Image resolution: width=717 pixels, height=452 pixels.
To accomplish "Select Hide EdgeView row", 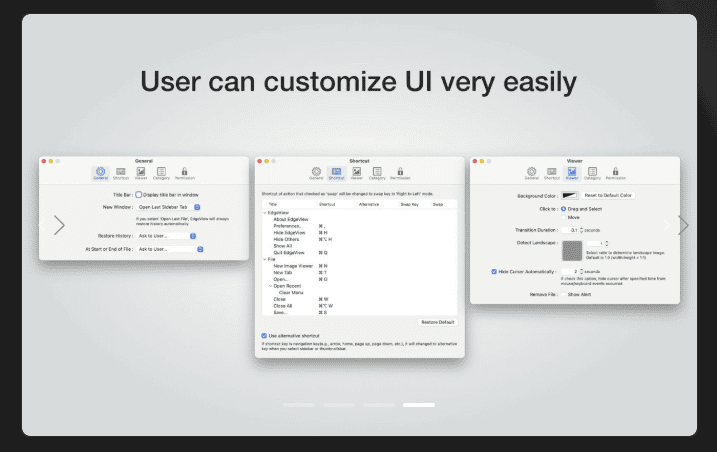I will pos(359,232).
